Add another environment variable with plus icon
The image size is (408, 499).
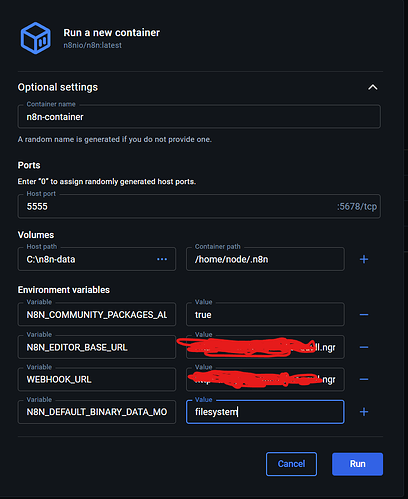coord(364,412)
